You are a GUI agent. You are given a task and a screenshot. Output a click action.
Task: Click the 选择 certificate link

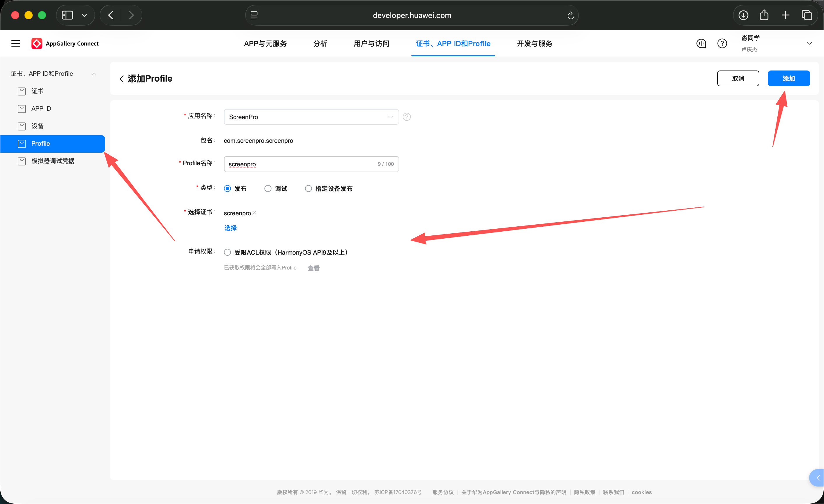pos(230,228)
